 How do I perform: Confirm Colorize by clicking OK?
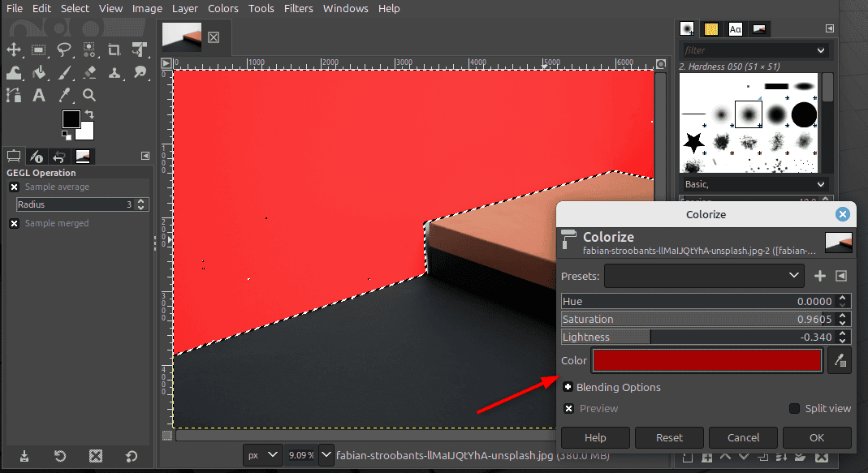tap(817, 437)
